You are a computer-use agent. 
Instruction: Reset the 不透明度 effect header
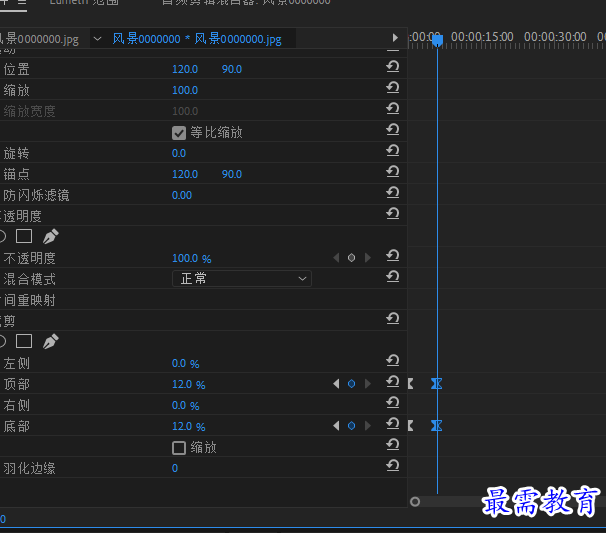click(393, 213)
